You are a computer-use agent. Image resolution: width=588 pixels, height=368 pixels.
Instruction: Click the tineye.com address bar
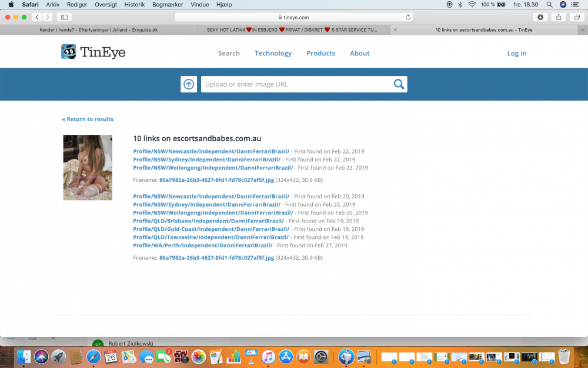(293, 17)
